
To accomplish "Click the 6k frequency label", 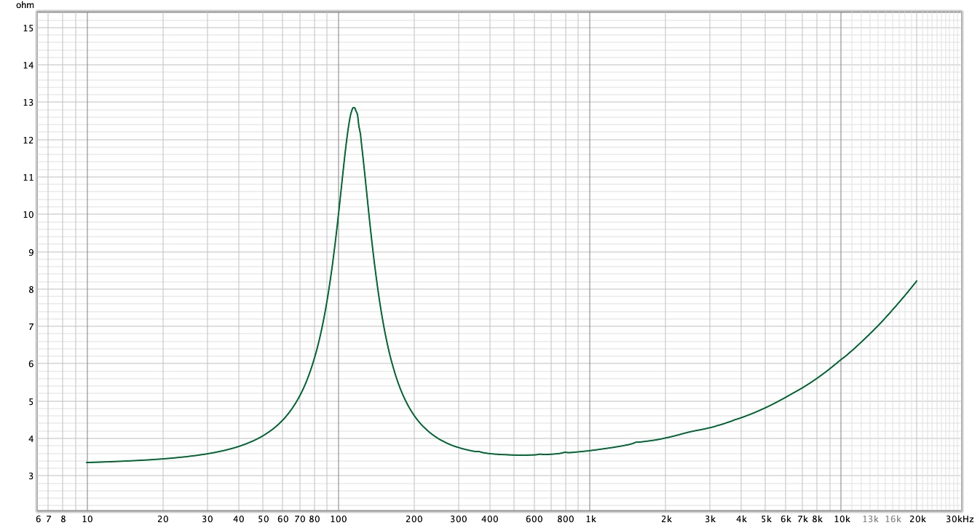I will [786, 519].
